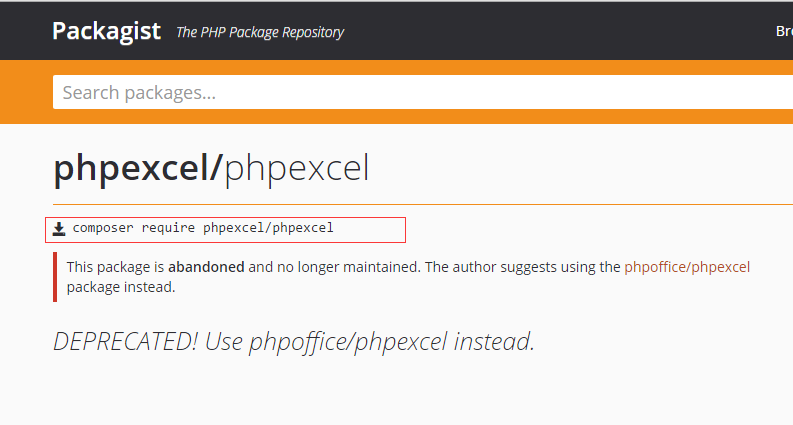Click The PHP Package Repository tagline
Screen dimensions: 793x425
[260, 32]
